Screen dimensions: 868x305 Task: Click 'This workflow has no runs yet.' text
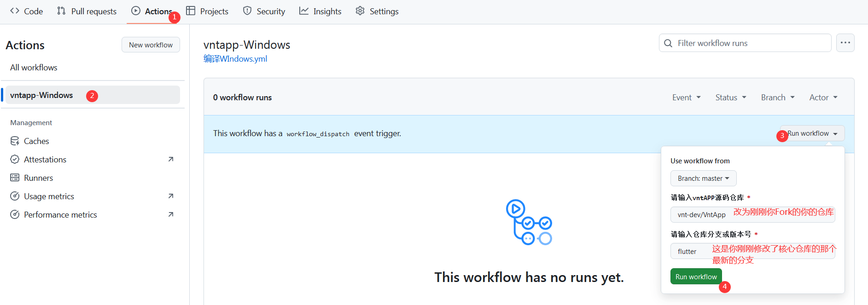pos(529,277)
